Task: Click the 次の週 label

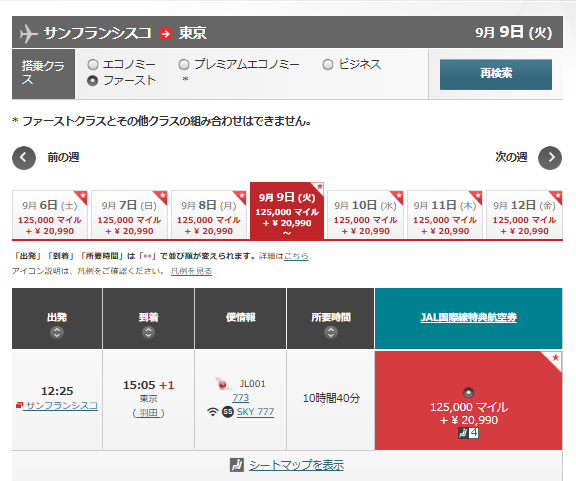Action: (511, 157)
